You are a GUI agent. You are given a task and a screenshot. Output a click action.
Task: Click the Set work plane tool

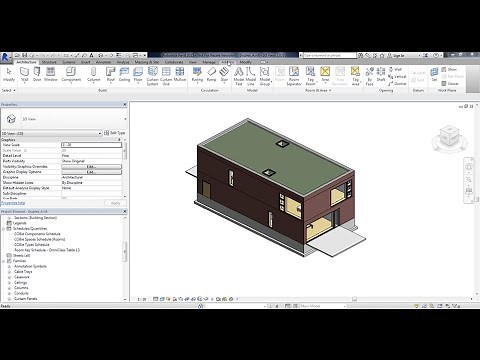(x=434, y=74)
